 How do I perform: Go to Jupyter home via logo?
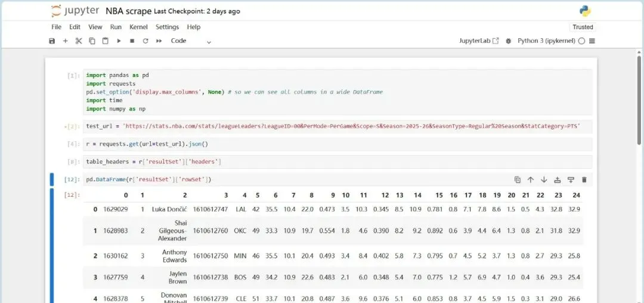75,11
